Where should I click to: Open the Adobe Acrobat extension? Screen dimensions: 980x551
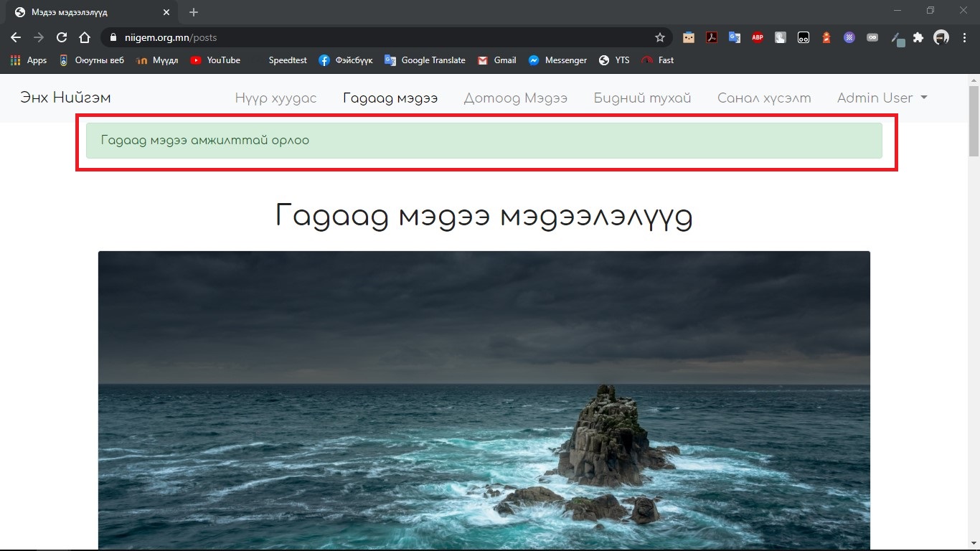click(711, 37)
